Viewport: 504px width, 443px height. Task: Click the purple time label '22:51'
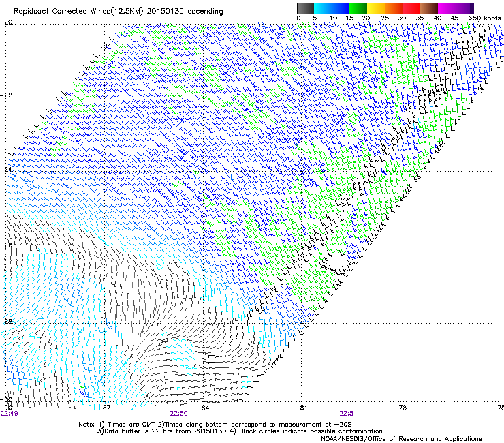pos(348,414)
